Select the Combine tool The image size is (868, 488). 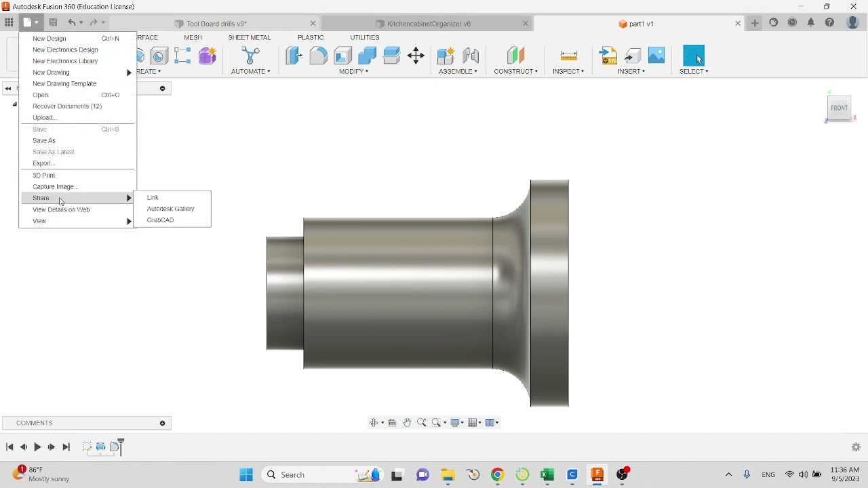[368, 56]
